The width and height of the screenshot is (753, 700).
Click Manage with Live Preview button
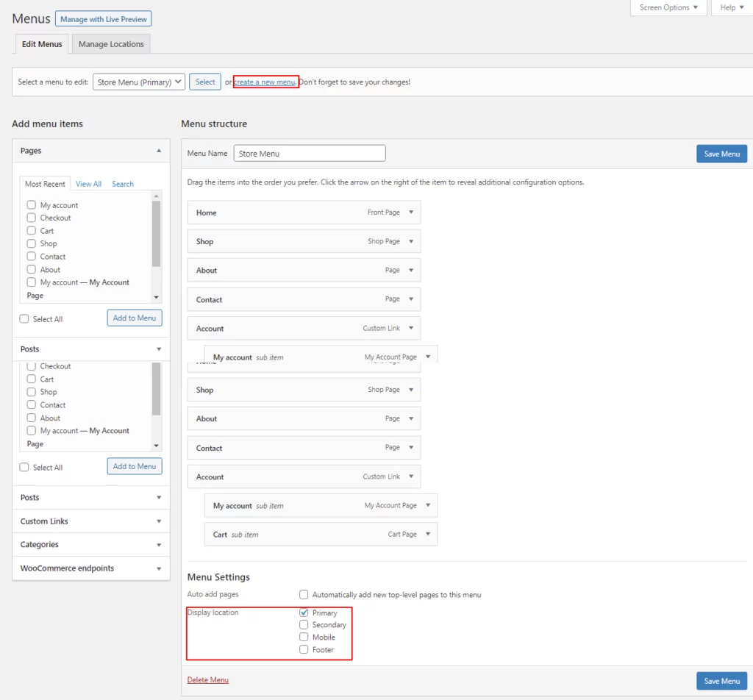pos(104,19)
